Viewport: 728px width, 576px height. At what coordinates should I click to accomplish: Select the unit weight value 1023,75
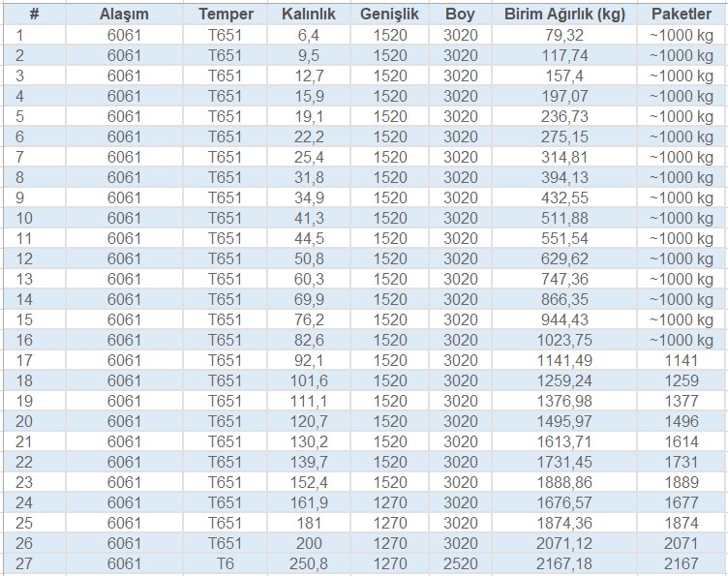tap(563, 340)
